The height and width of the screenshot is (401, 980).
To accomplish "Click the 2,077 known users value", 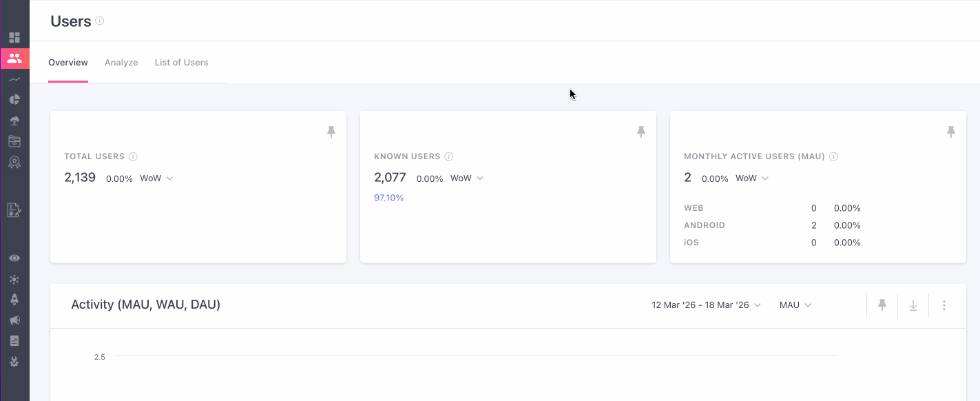I will 390,178.
